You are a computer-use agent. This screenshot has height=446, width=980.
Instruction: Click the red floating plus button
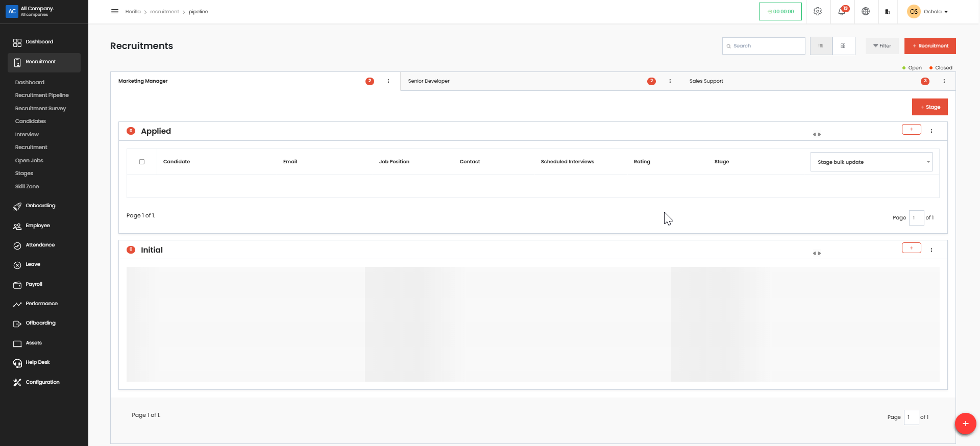[x=965, y=424]
